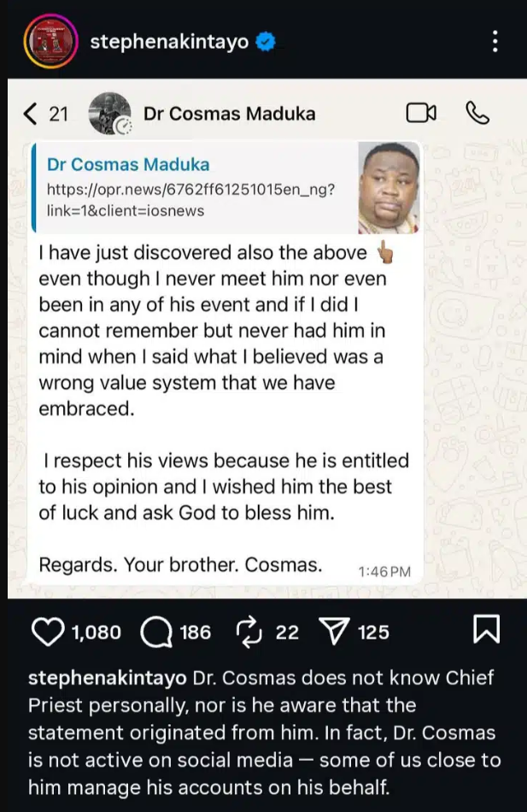Screen dimensions: 527x812
Task: Open the stephenakintayo username in header
Action: coord(168,41)
